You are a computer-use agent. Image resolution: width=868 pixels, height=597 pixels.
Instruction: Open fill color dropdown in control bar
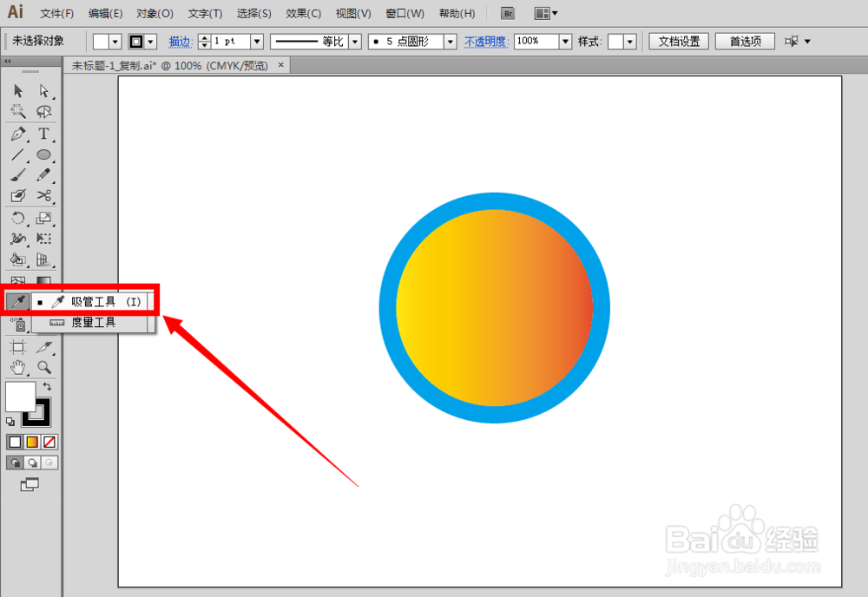[115, 42]
